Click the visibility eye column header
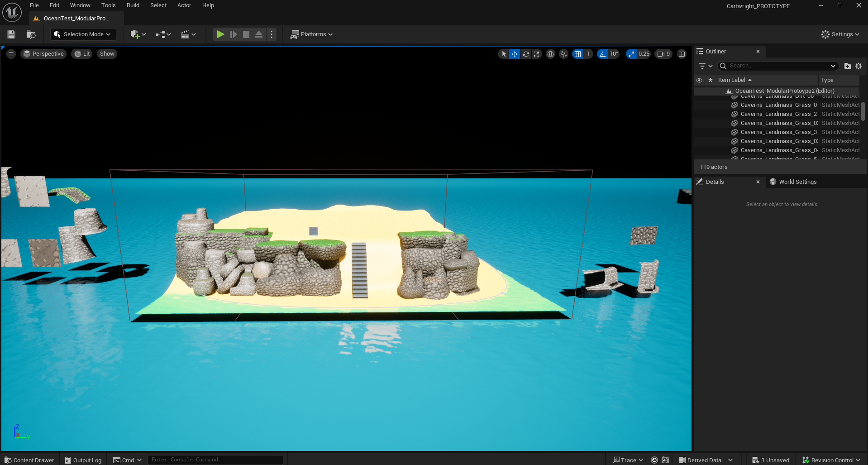This screenshot has height=465, width=868. pos(699,80)
